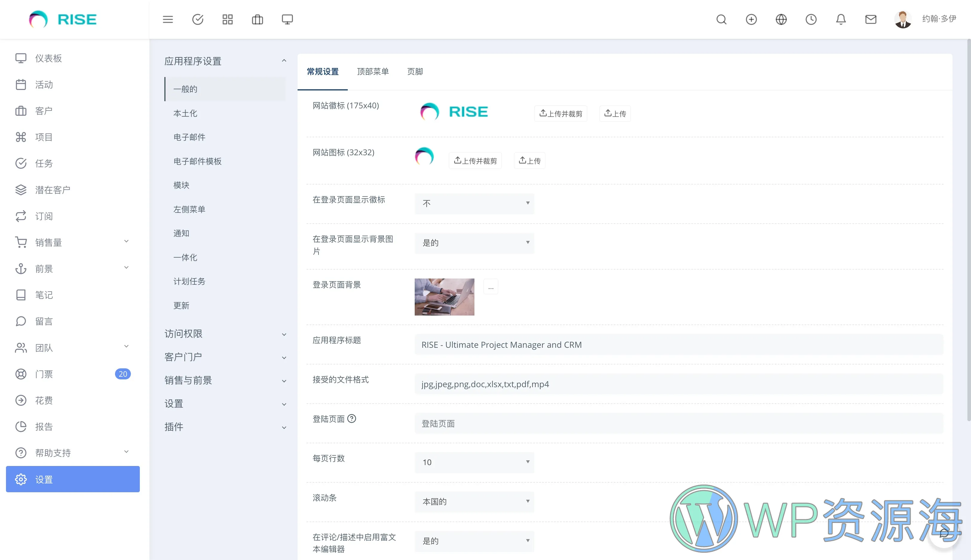This screenshot has width=971, height=560.
Task: Select 通知 in settings menu
Action: (x=225, y=233)
